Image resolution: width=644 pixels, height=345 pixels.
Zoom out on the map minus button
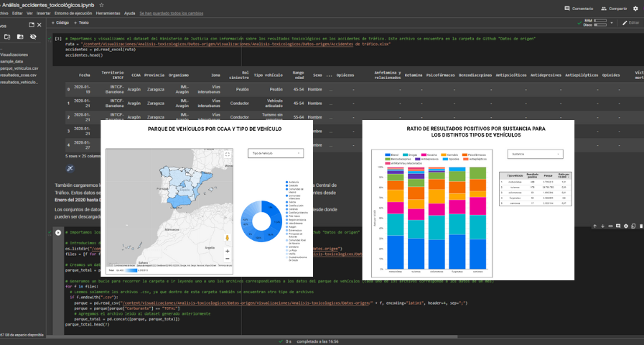pyautogui.click(x=227, y=259)
